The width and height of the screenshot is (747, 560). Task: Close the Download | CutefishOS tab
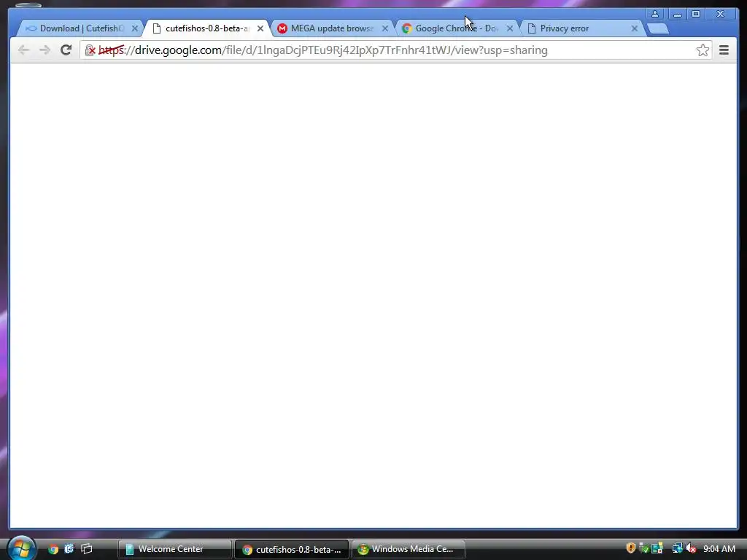point(135,28)
